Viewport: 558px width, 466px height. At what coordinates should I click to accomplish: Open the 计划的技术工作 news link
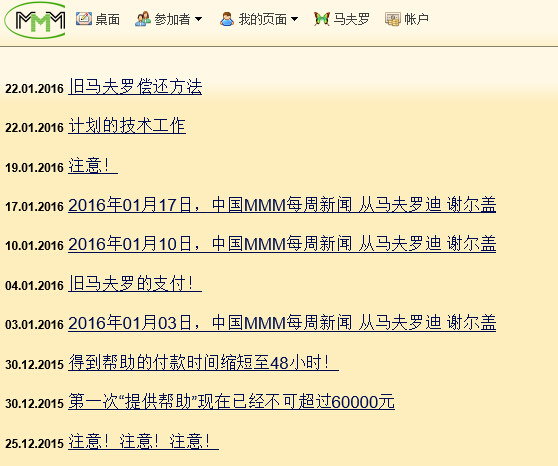(127, 126)
